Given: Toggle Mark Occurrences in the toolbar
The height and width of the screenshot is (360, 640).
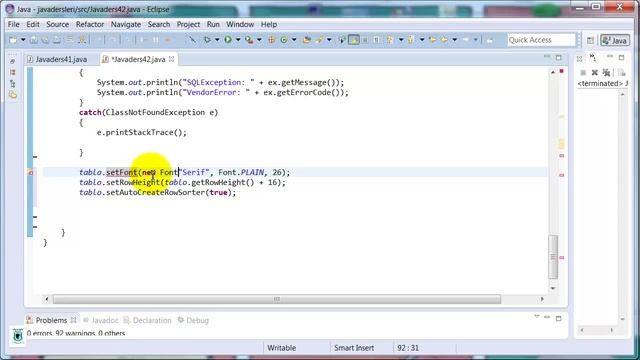Looking at the screenshot, I should (x=353, y=40).
